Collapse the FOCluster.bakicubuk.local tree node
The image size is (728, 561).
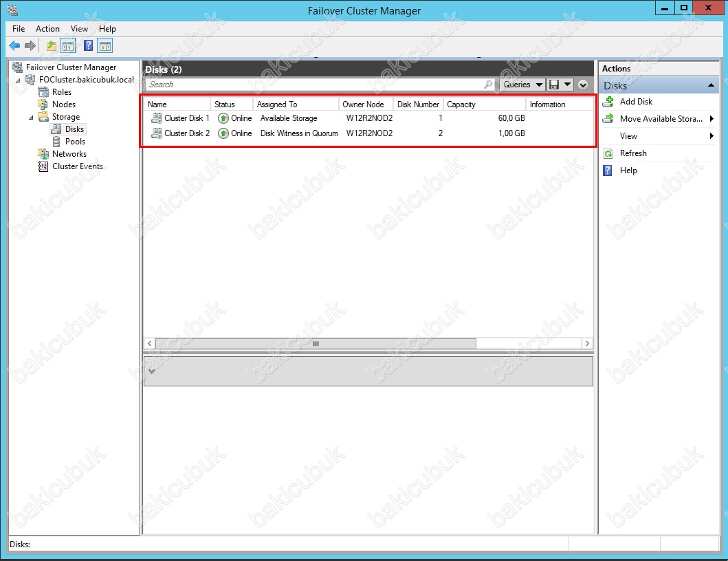18,80
